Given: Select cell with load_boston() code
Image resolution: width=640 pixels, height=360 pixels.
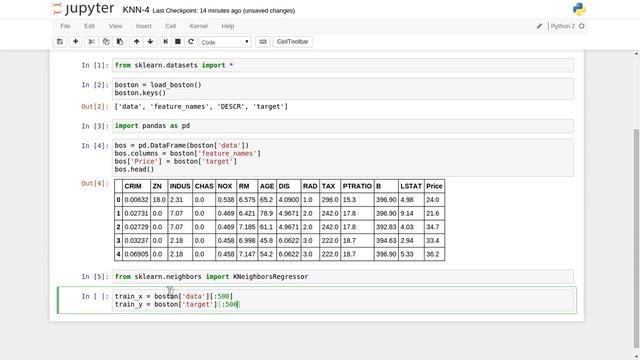Looking at the screenshot, I should click(343, 89).
